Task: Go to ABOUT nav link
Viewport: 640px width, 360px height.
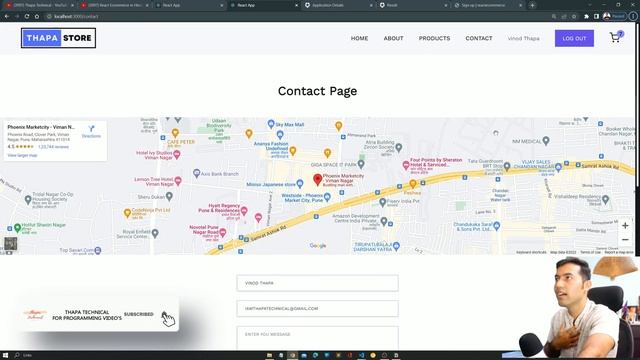Action: [x=393, y=38]
